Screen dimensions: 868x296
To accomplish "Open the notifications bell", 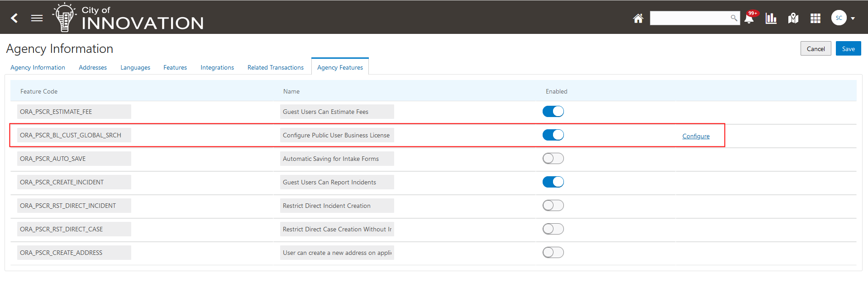I will [749, 19].
